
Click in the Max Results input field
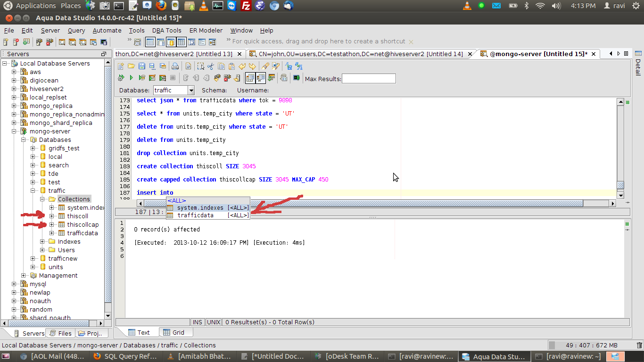(x=369, y=79)
